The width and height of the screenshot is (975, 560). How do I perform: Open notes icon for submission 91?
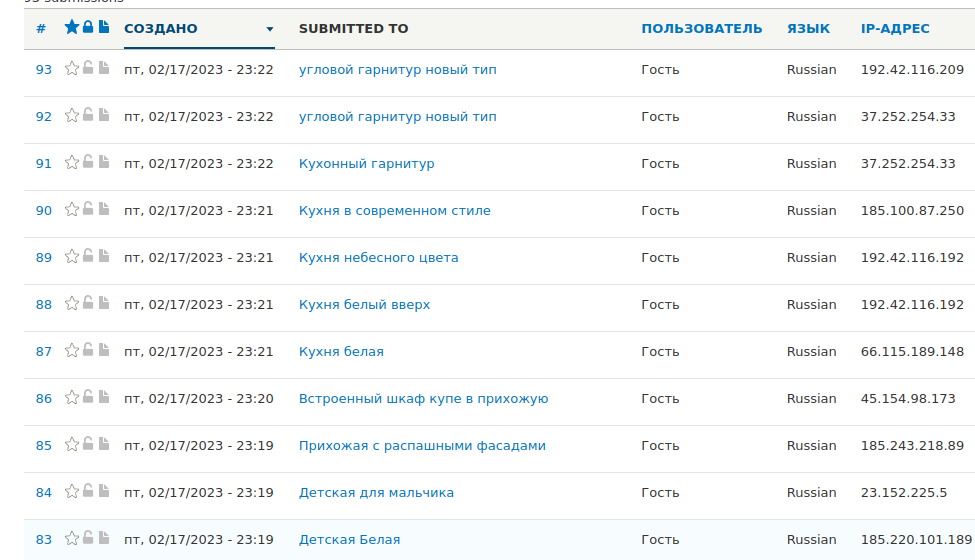104,162
